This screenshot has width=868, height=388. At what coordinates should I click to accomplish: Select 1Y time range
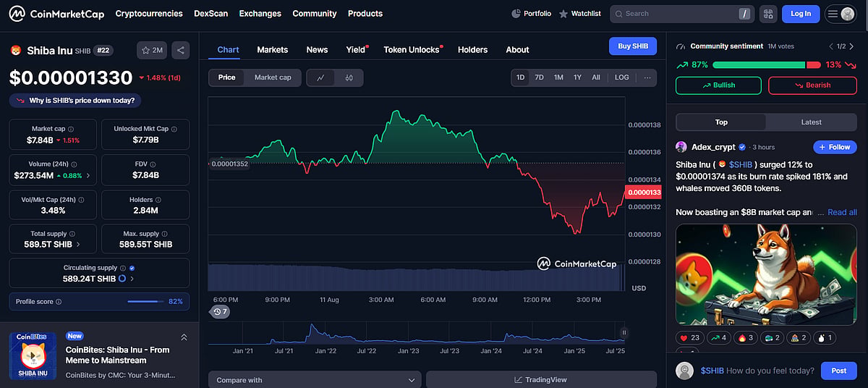click(x=577, y=77)
